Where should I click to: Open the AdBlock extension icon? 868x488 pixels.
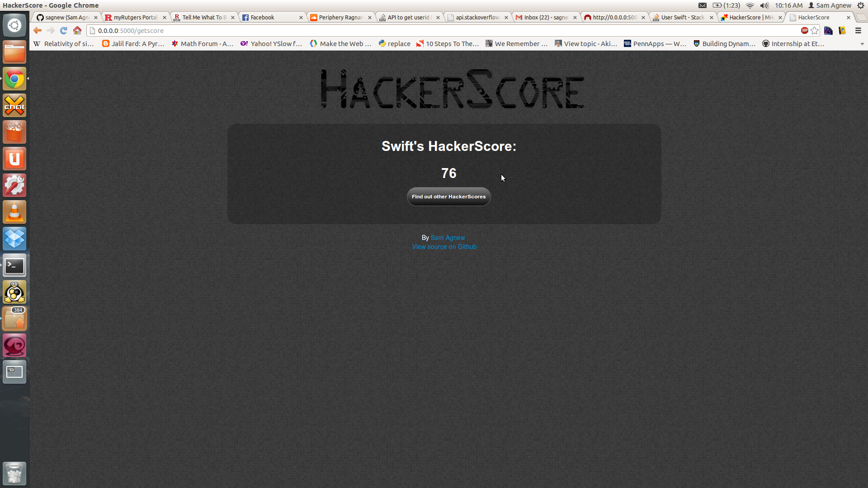(805, 31)
